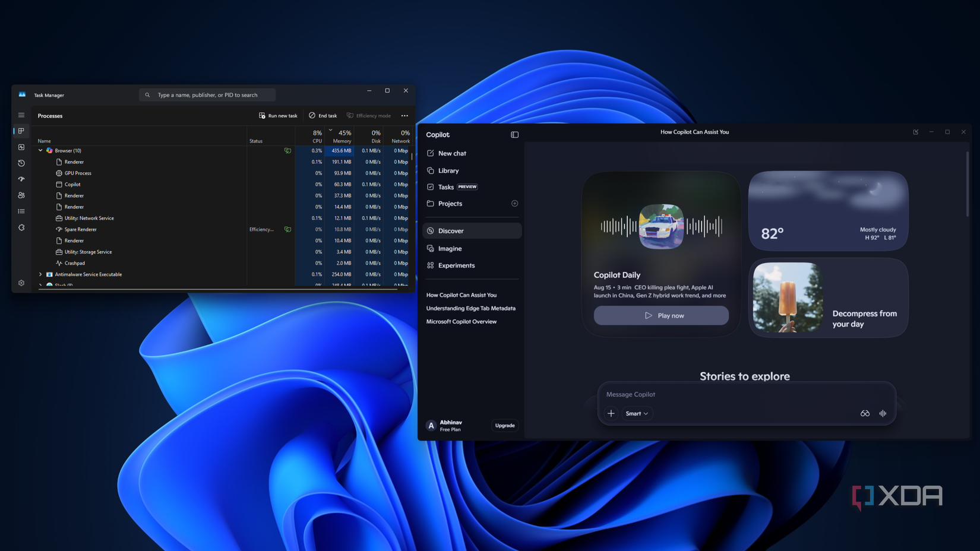Open chat 'How Copilot Can Assist You' in sidebar
The width and height of the screenshot is (980, 551).
[x=461, y=295]
